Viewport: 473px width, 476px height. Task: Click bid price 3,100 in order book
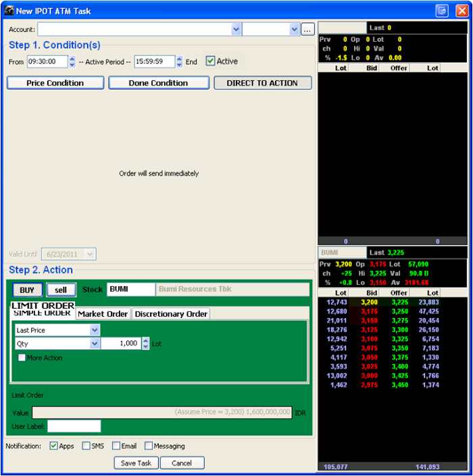pyautogui.click(x=369, y=339)
